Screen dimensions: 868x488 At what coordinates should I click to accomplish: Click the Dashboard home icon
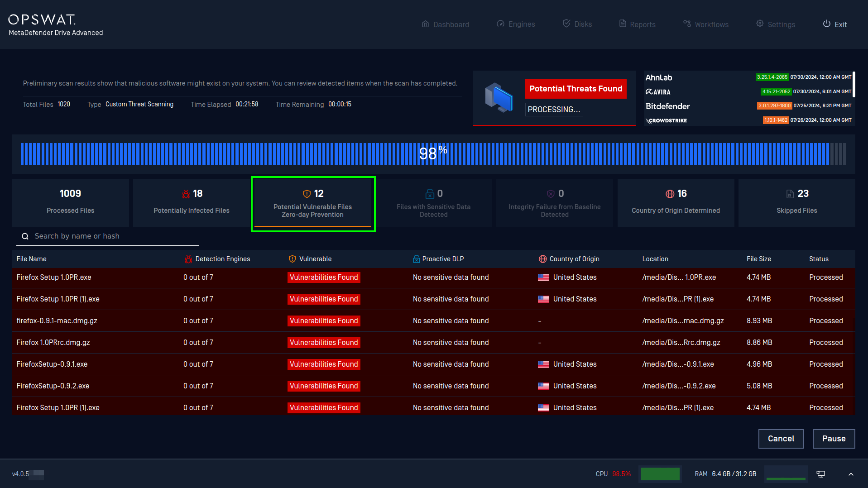tap(425, 24)
